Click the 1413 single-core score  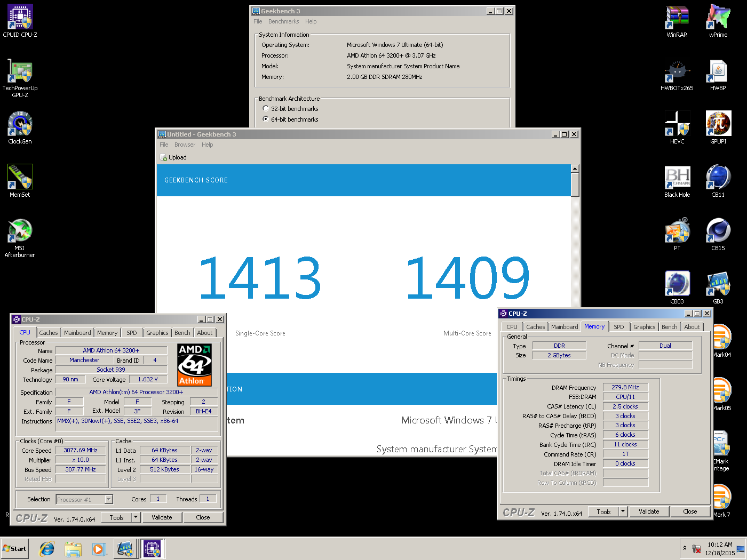pos(260,277)
